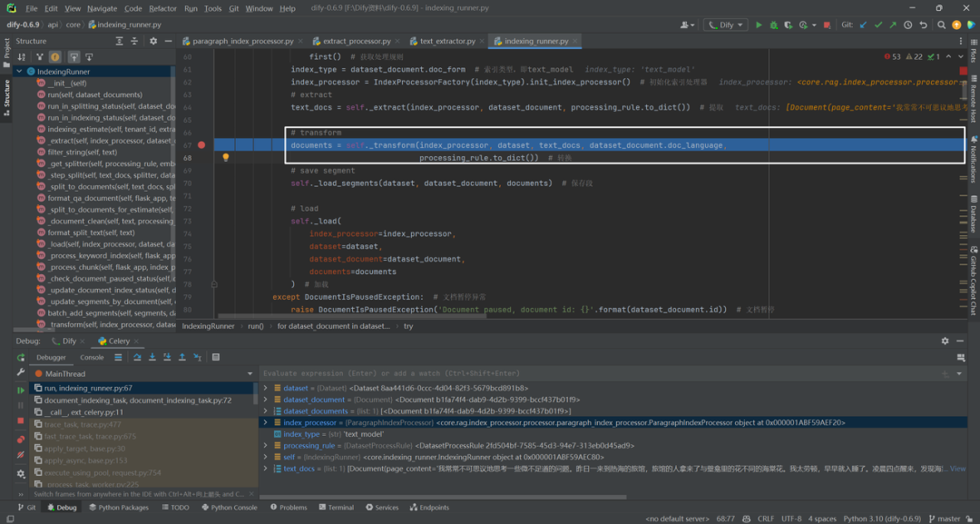This screenshot has height=524, width=980.
Task: Toggle Sort Alphabetically in Structure panel
Action: pos(22,56)
